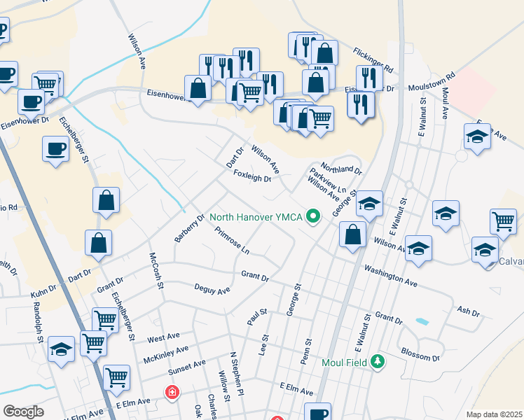524x420 pixels.
Task: Select shopping bag marker north of the Dart Dr bag
Action: tap(106, 202)
